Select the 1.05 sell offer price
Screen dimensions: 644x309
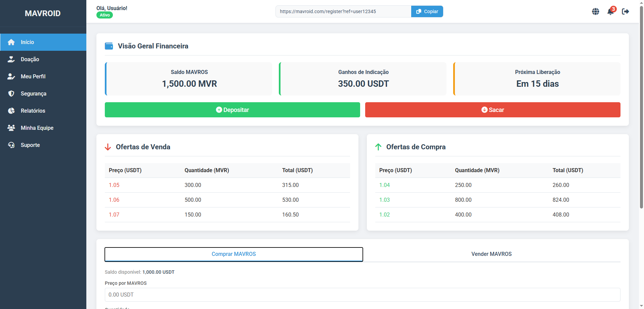pos(114,185)
